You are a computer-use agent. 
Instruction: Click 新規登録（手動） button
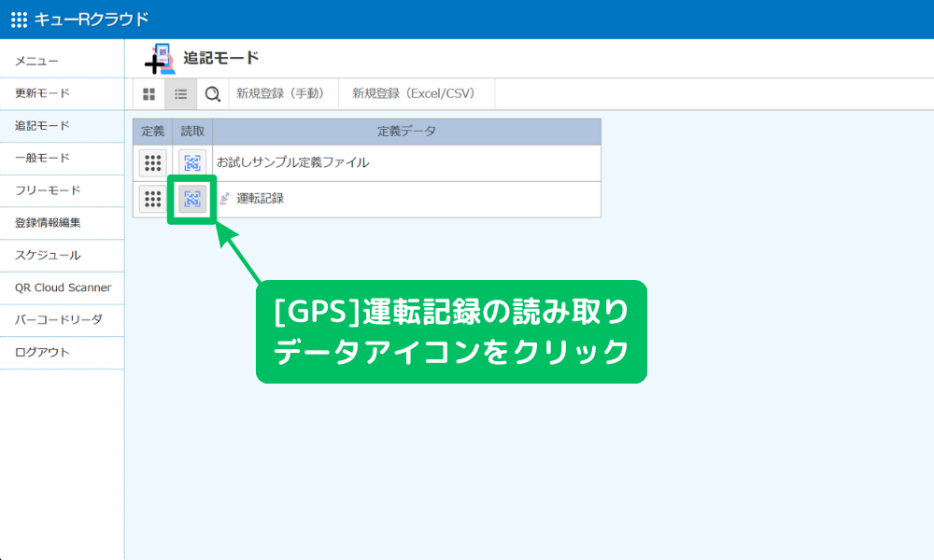[280, 93]
